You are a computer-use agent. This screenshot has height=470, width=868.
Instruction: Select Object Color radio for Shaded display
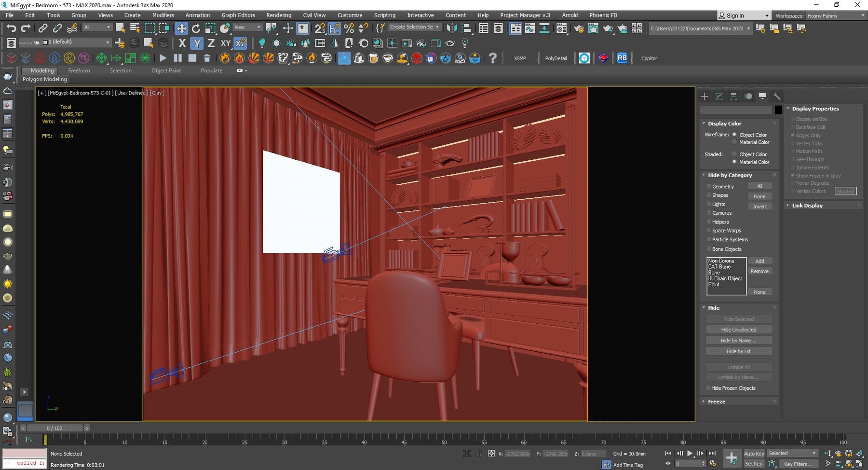pyautogui.click(x=734, y=154)
